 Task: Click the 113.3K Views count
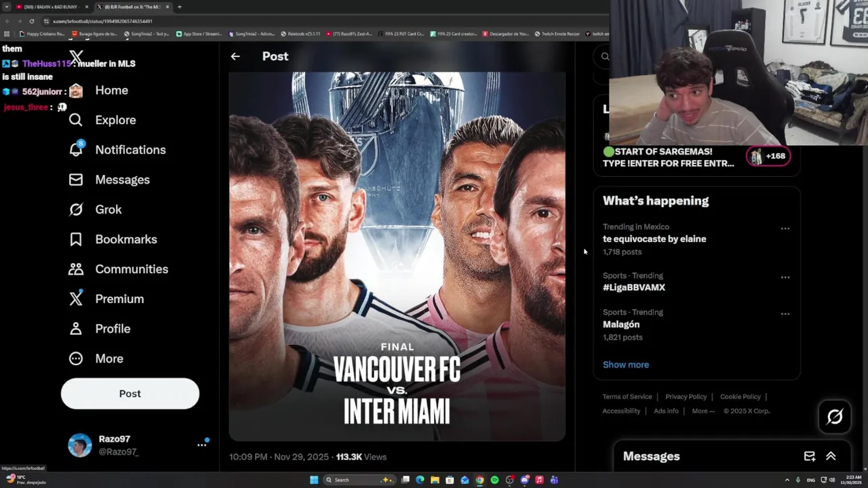point(361,457)
